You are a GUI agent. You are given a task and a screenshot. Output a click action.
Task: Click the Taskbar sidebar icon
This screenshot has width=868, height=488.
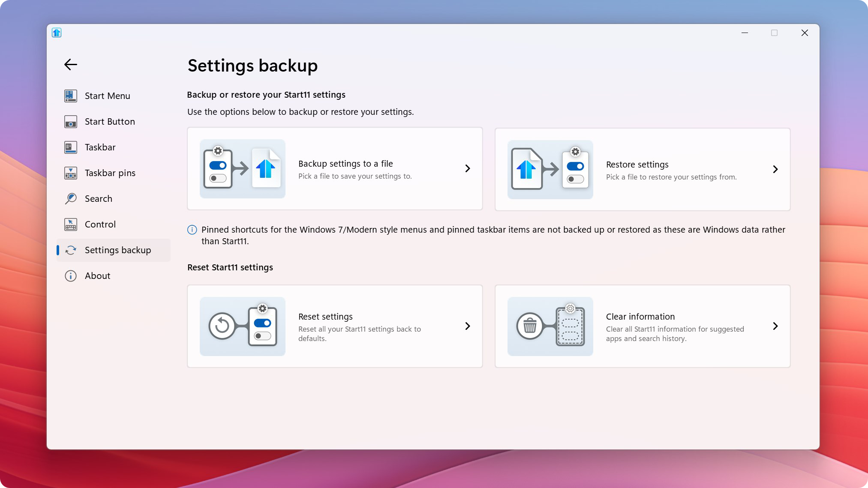[x=70, y=147]
